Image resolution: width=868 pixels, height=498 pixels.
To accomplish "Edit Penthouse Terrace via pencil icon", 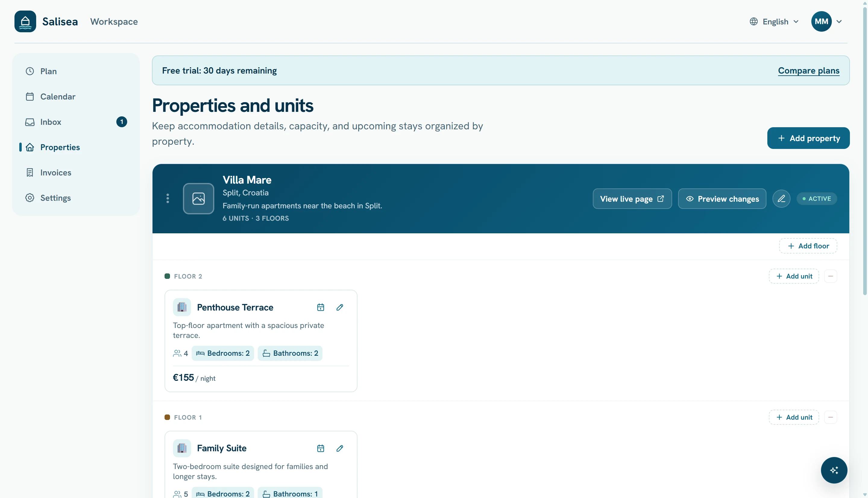I will click(339, 307).
